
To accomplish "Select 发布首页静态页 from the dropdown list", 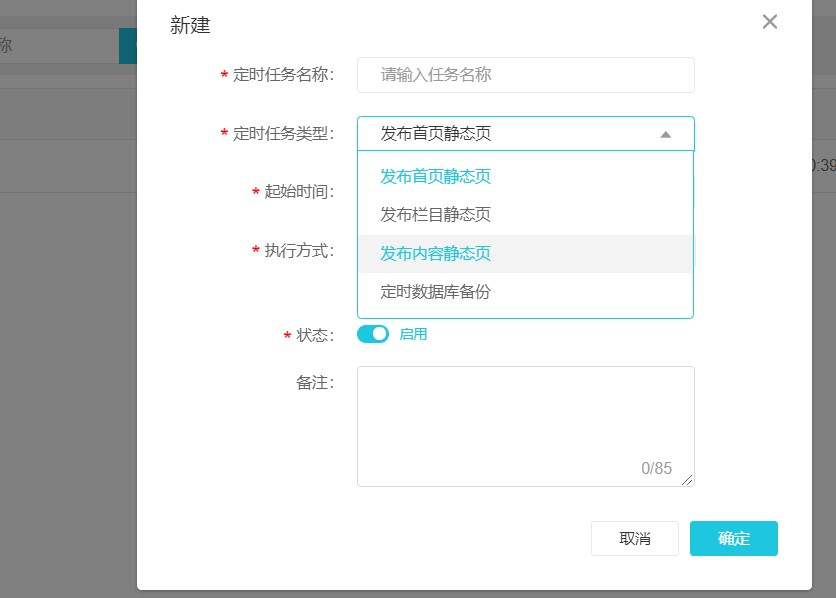I will (x=436, y=177).
